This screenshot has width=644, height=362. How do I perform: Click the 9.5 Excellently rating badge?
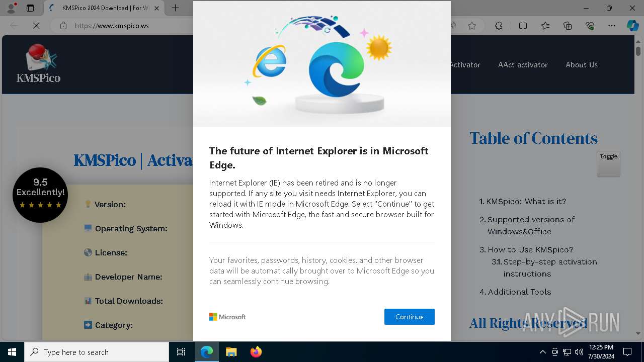click(40, 195)
